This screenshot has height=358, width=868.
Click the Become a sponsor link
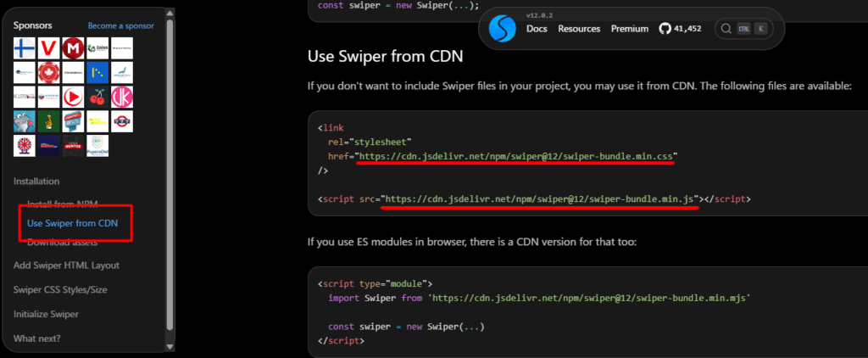pos(121,26)
